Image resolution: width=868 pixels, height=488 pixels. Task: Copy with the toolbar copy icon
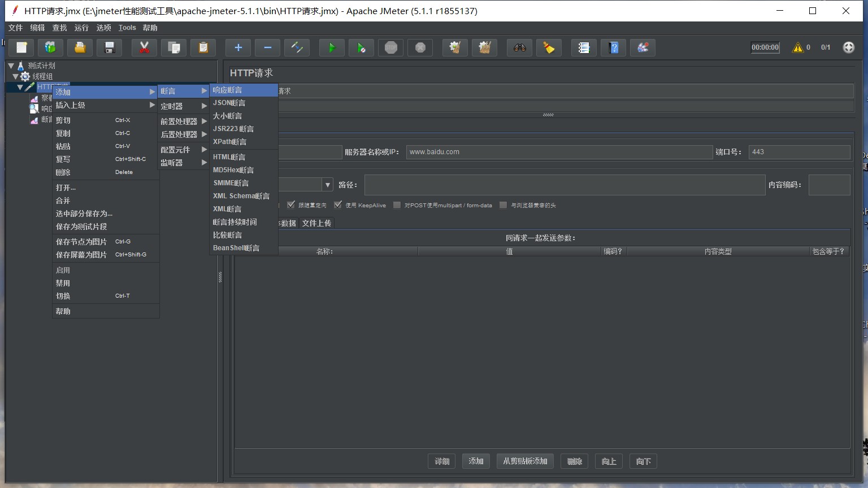click(x=174, y=48)
